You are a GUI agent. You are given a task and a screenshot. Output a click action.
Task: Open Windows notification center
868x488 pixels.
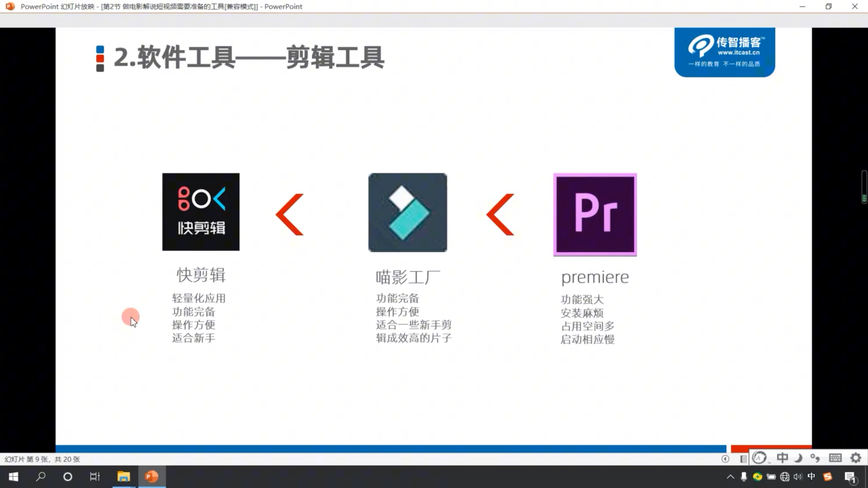coord(851,478)
